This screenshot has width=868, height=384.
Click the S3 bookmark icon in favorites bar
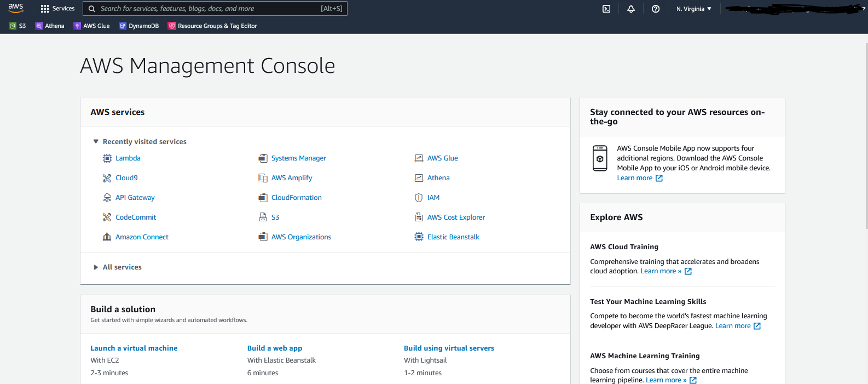click(x=13, y=26)
